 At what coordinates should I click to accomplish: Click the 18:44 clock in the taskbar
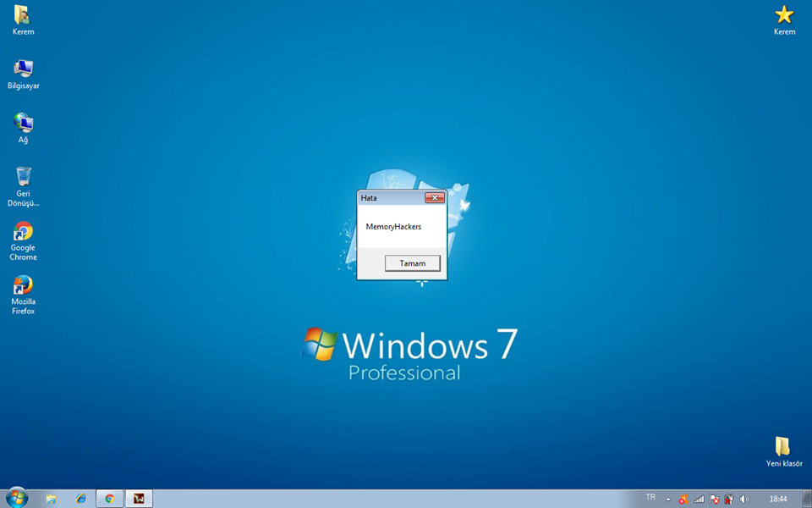click(x=778, y=500)
